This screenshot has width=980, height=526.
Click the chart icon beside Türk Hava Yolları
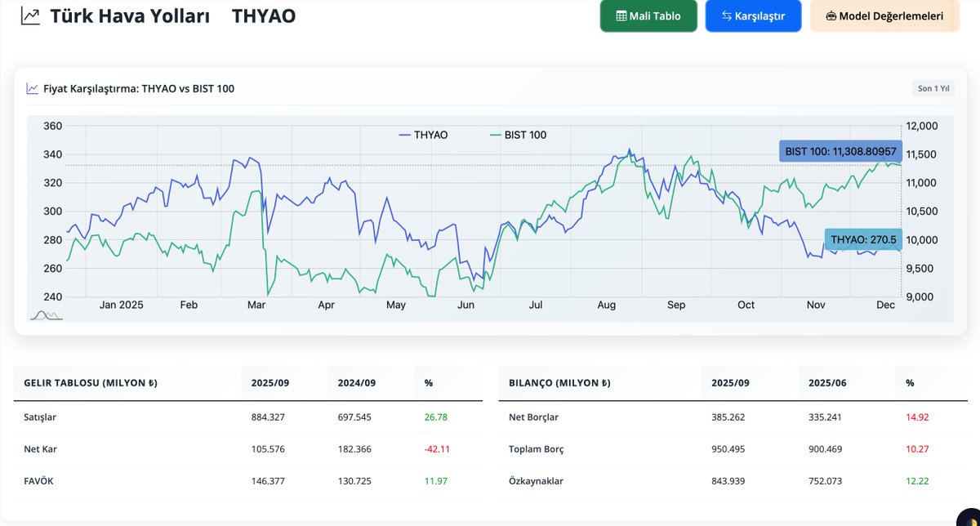(x=30, y=16)
